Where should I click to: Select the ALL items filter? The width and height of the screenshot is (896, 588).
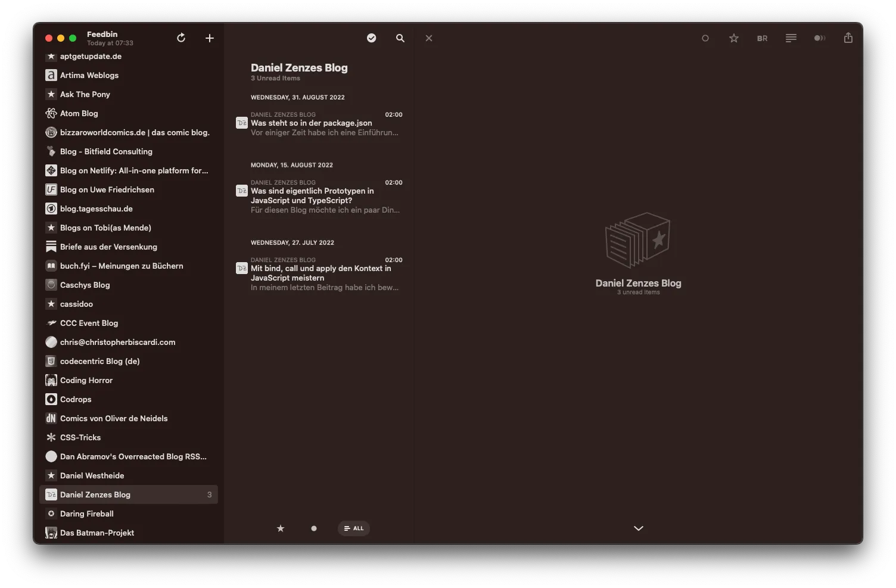[354, 528]
